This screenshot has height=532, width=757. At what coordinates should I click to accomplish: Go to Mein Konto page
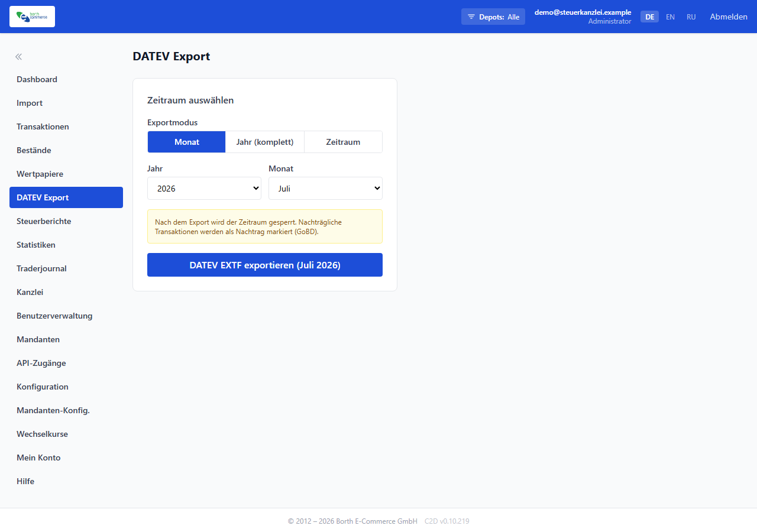coord(66,458)
